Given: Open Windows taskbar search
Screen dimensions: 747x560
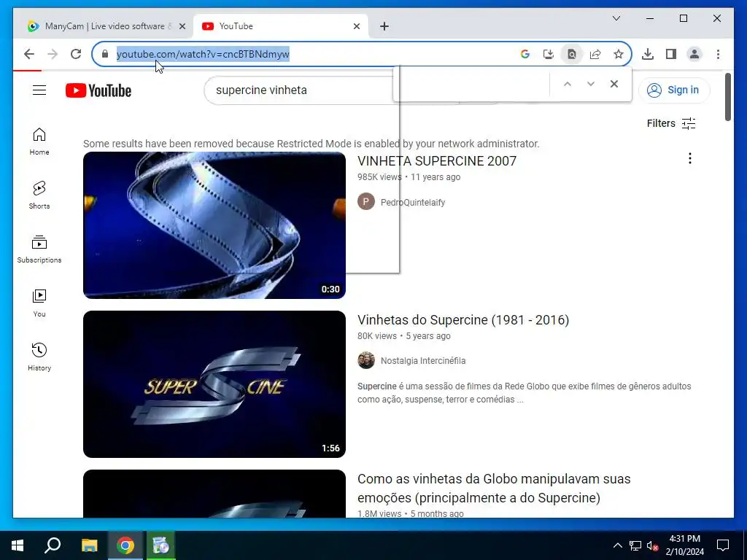Looking at the screenshot, I should (53, 545).
